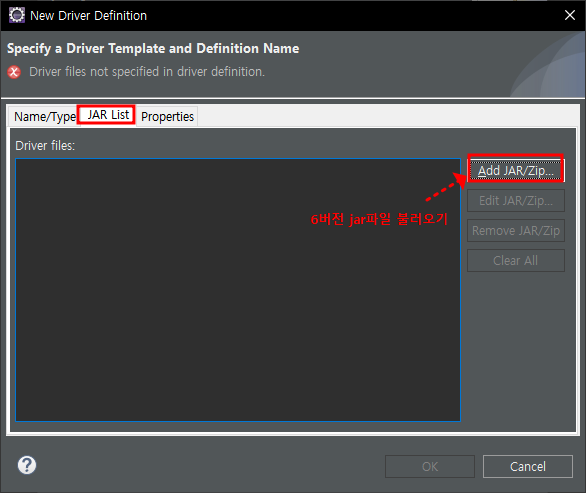Open the Properties tab
The width and height of the screenshot is (586, 493).
click(167, 117)
